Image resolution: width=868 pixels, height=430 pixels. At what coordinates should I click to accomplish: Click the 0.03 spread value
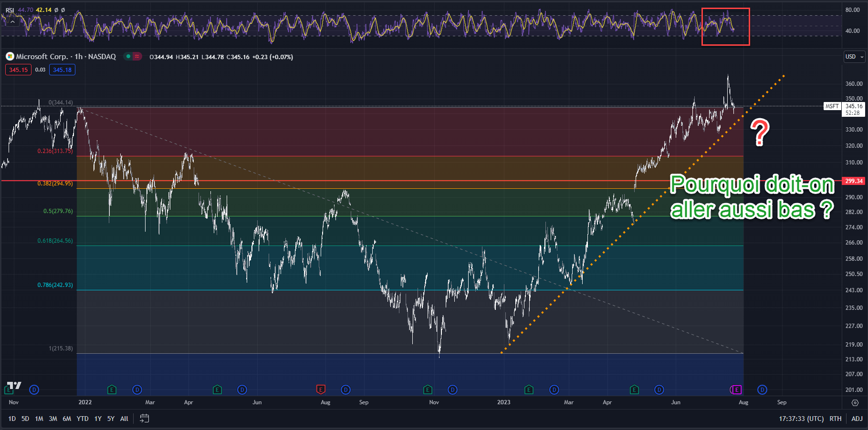[40, 70]
